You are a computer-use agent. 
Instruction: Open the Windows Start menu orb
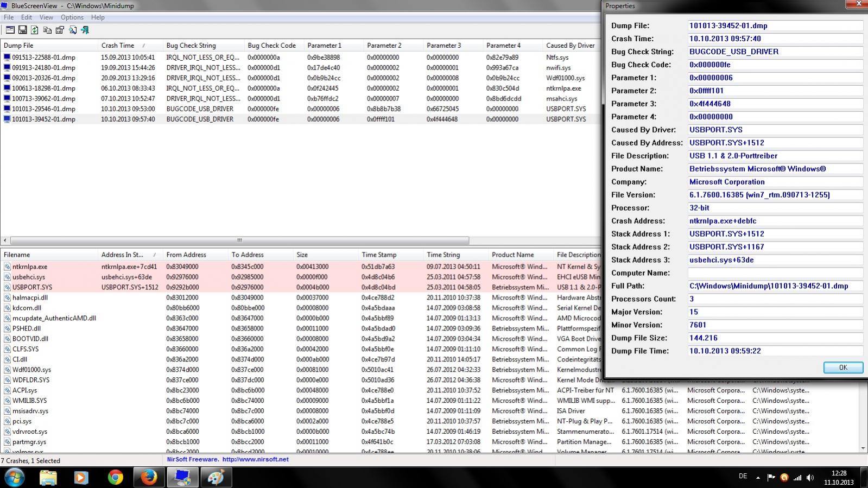click(x=15, y=477)
